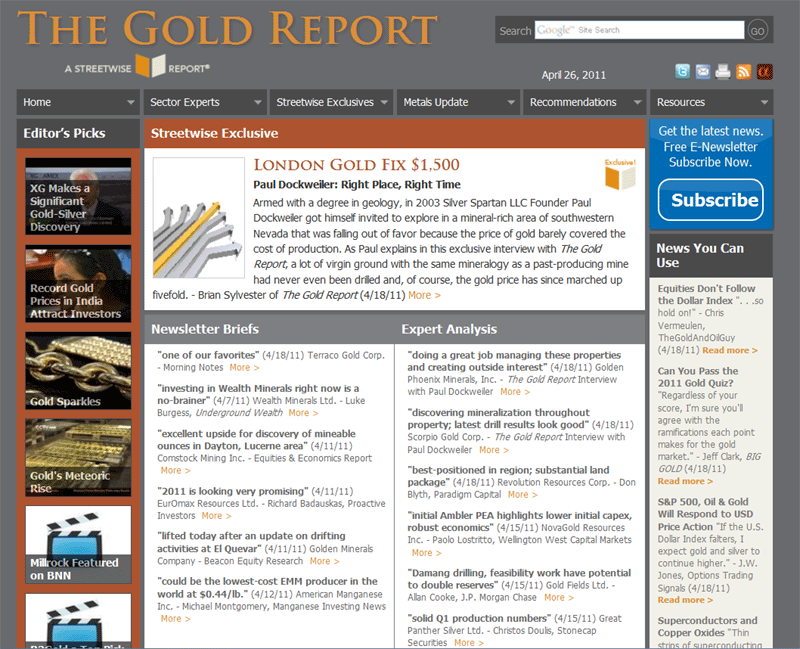Open Record Gold Prices in India thumbnail
Screen dimensions: 800x649
coord(78,284)
